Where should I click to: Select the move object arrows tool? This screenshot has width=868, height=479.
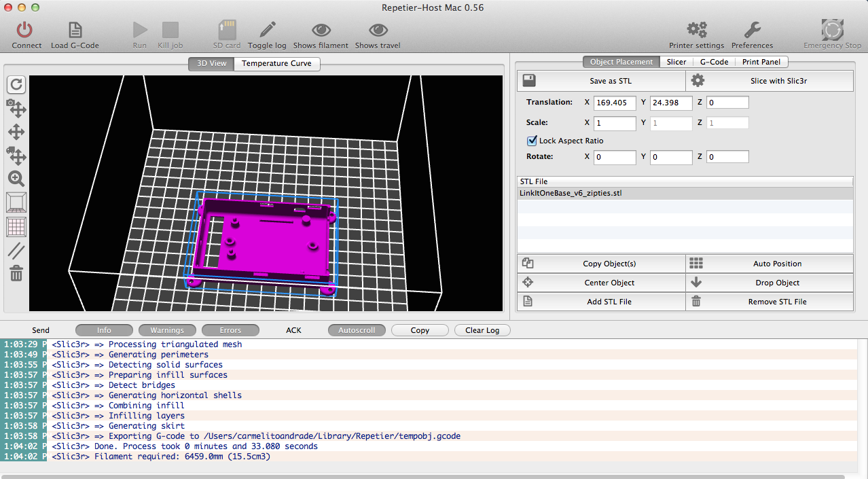(x=16, y=156)
